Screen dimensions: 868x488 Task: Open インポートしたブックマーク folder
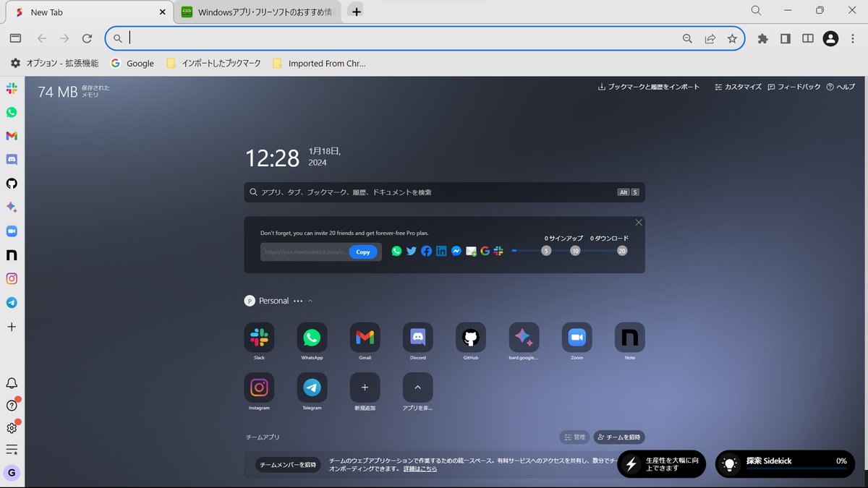(x=213, y=64)
